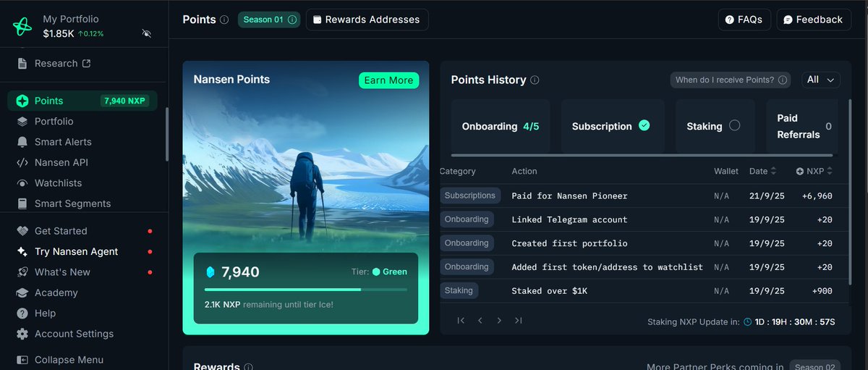The width and height of the screenshot is (868, 370).
Task: Click the Help question mark icon
Action: click(x=22, y=314)
